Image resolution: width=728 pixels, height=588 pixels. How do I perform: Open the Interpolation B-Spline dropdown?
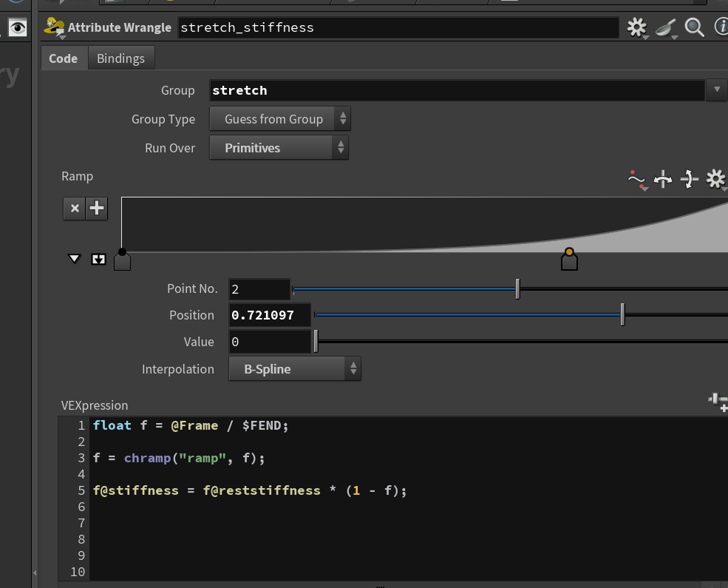click(x=295, y=369)
